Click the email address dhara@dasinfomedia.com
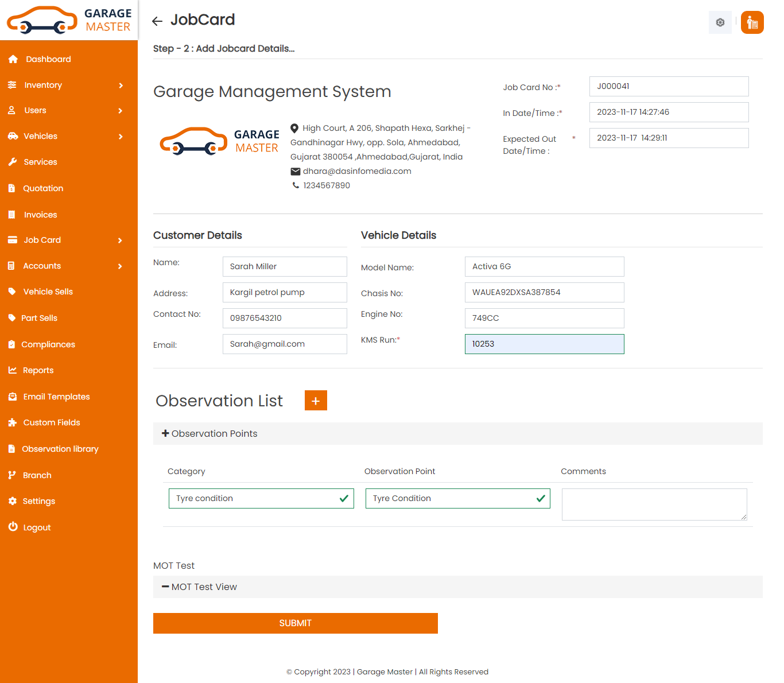784x683 pixels. point(357,171)
